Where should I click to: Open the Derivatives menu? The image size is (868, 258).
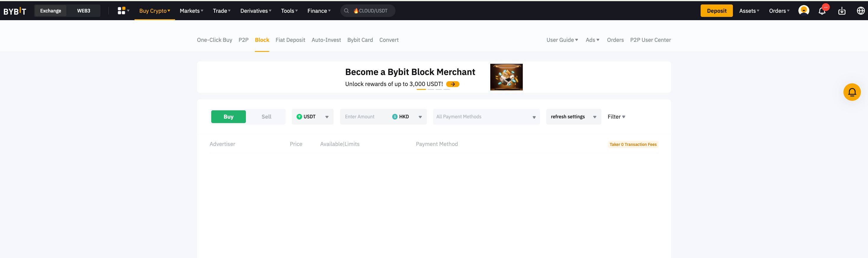click(256, 11)
